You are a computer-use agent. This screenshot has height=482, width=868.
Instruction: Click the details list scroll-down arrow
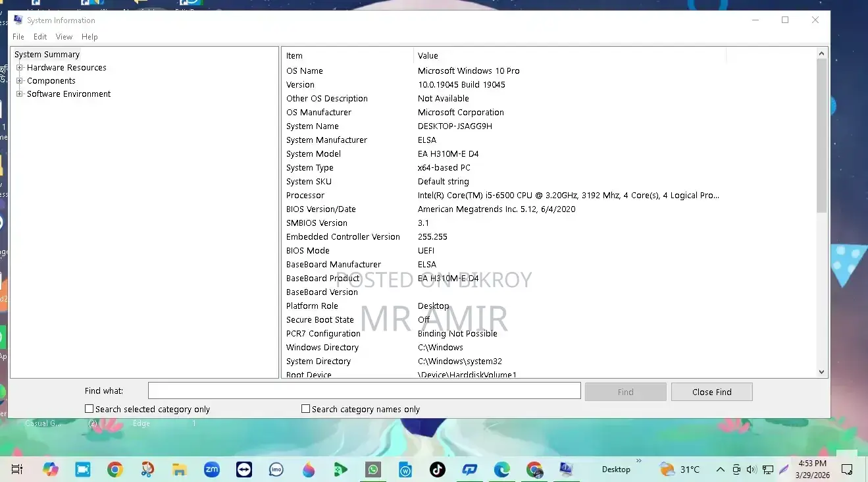pyautogui.click(x=821, y=372)
